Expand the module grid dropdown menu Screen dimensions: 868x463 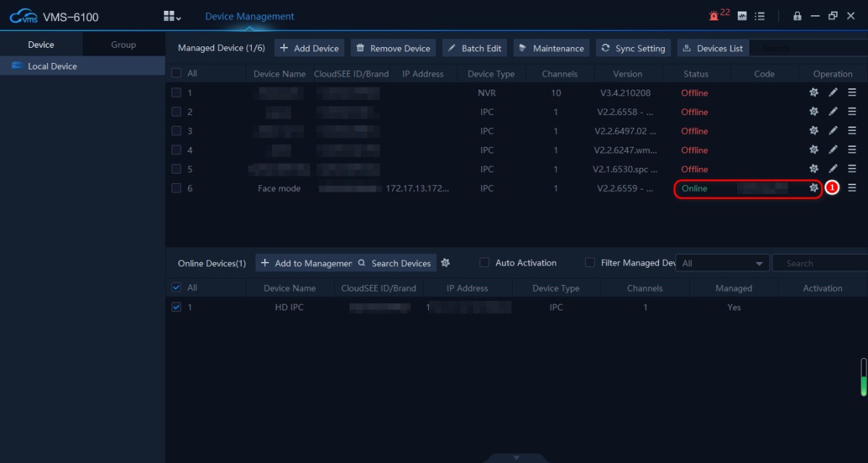coord(172,16)
